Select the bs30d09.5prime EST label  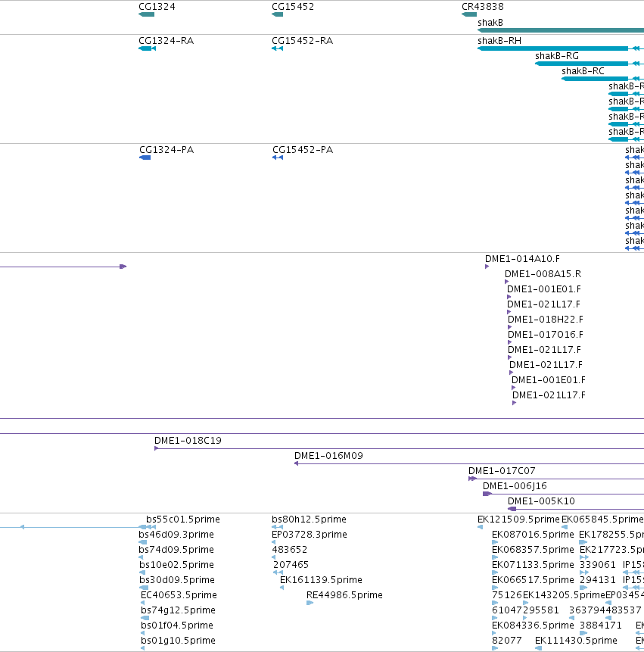(177, 579)
